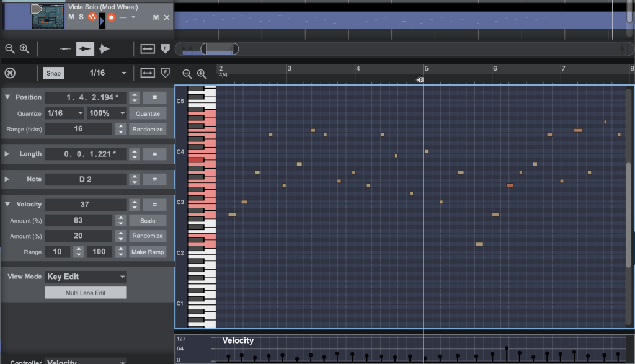Screen dimensions: 635x364
Task: Solo the Viola Solo track
Action: (81, 17)
